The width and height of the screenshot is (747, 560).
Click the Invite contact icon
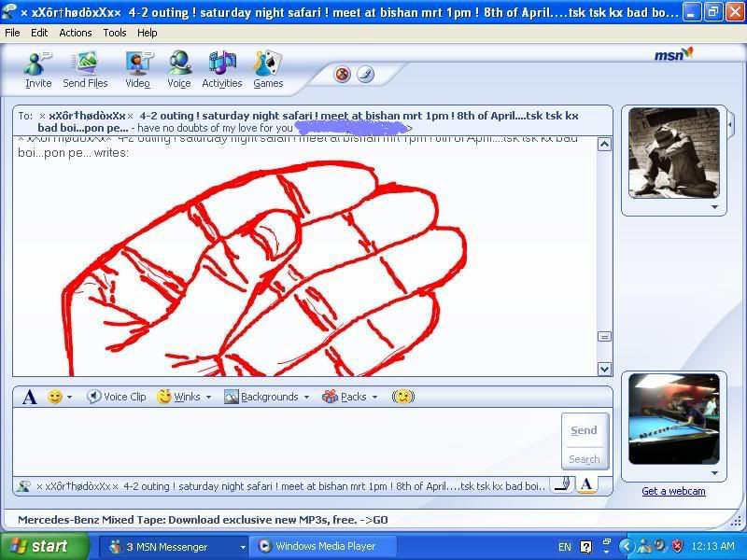38,69
